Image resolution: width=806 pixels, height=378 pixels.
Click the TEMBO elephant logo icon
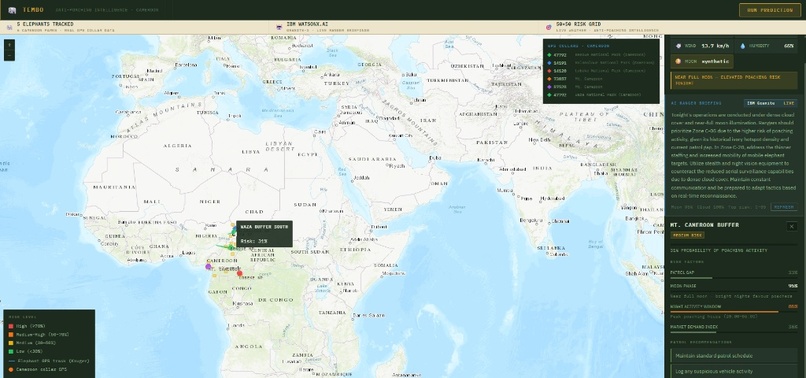coord(12,10)
